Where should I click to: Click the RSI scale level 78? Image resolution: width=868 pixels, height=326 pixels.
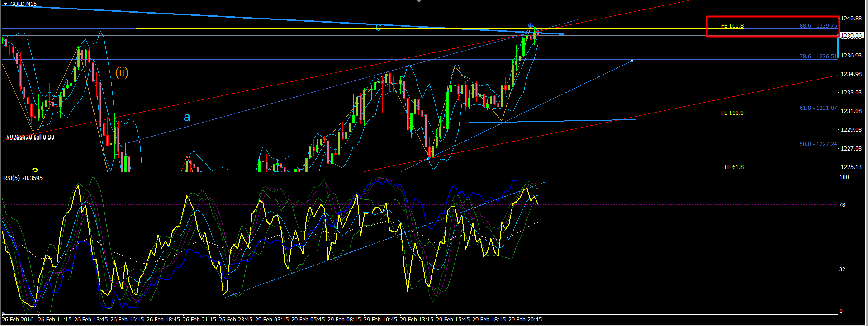[x=842, y=205]
